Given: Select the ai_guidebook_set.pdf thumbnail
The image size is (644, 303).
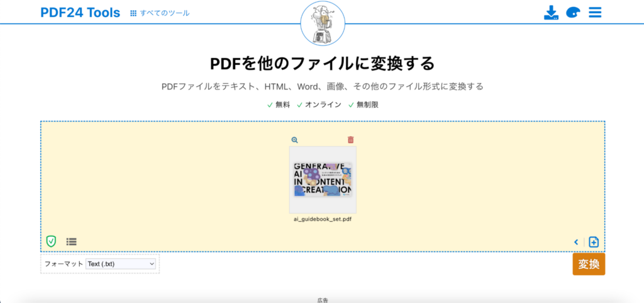Looking at the screenshot, I should tap(323, 180).
